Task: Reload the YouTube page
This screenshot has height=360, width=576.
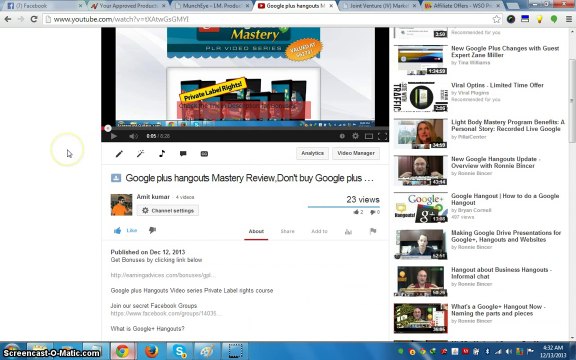Action: tap(34, 19)
